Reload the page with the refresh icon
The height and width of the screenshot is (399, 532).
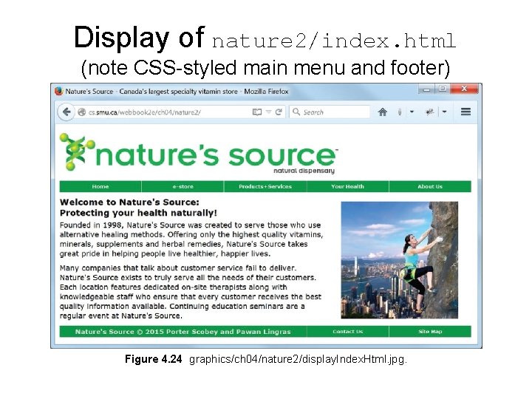coord(279,112)
